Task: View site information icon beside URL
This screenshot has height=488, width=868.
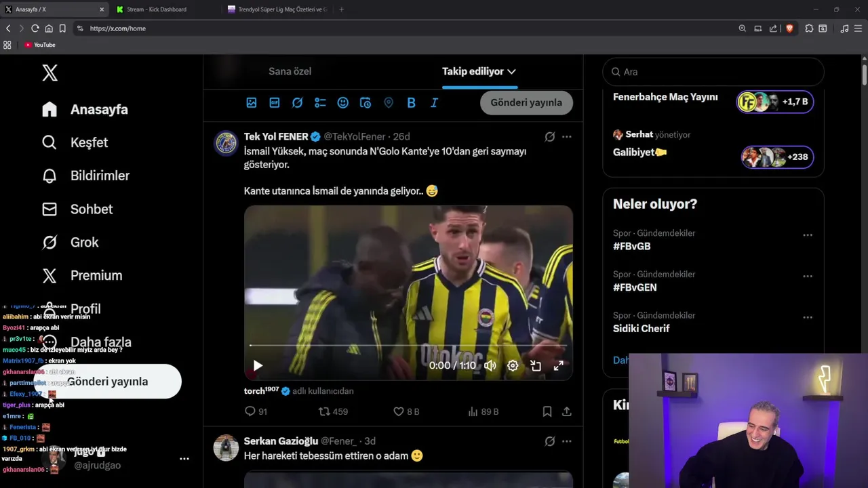Action: click(80, 28)
